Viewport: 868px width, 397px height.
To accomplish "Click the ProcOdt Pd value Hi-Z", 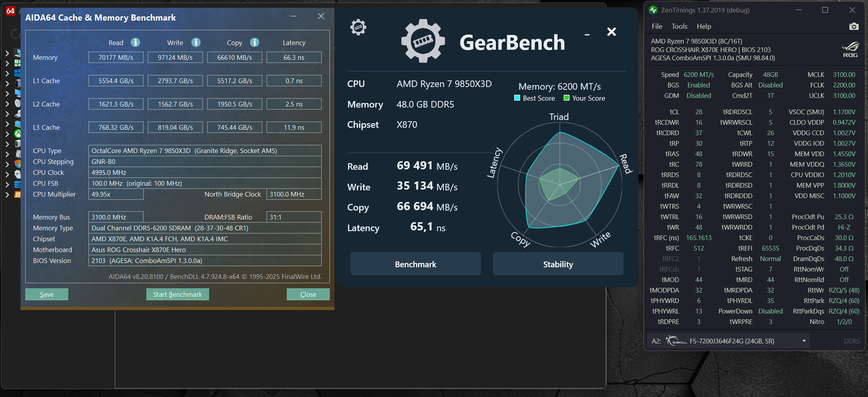I will click(844, 227).
